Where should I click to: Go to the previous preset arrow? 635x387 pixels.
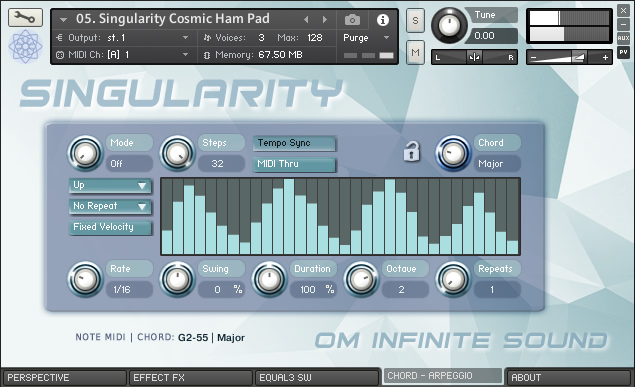coord(306,19)
